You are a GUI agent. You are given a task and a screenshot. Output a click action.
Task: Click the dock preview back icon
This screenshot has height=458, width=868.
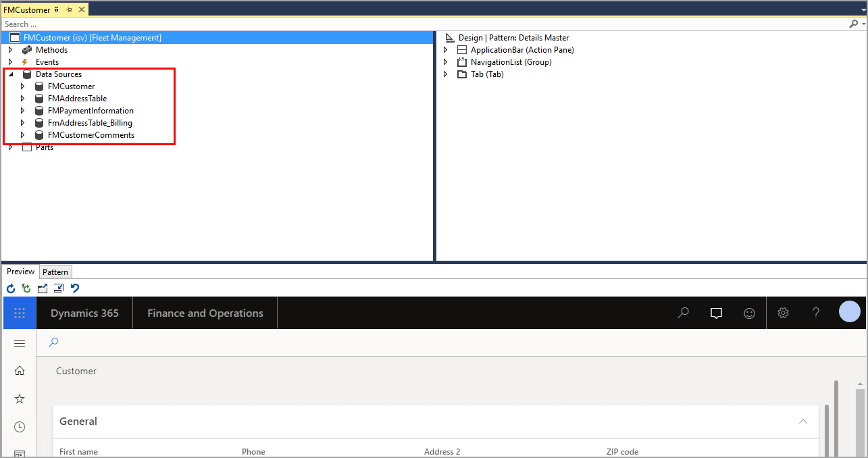point(59,288)
